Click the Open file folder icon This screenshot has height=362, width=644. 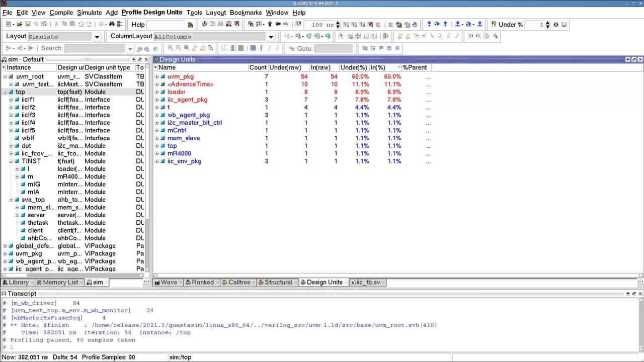tap(20, 24)
